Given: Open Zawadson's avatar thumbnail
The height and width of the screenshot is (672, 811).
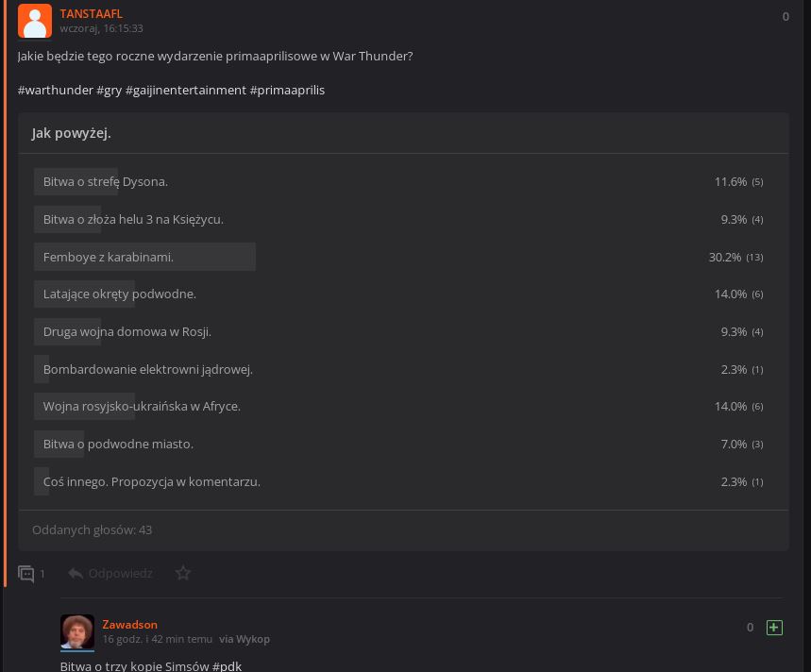Looking at the screenshot, I should point(77,631).
